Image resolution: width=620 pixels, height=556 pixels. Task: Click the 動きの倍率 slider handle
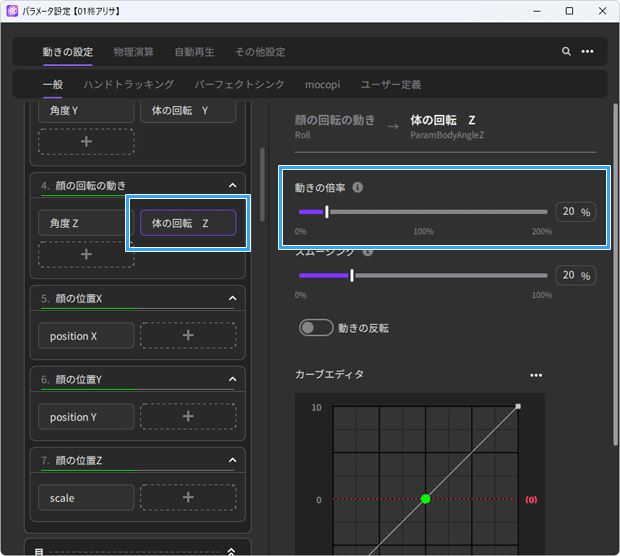[327, 212]
